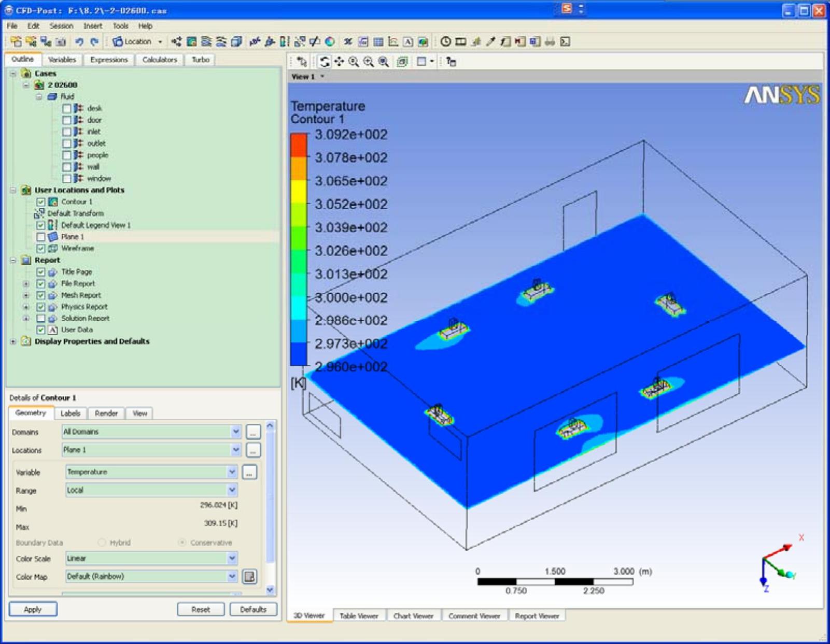
Task: Open the color map editor button
Action: tap(249, 576)
